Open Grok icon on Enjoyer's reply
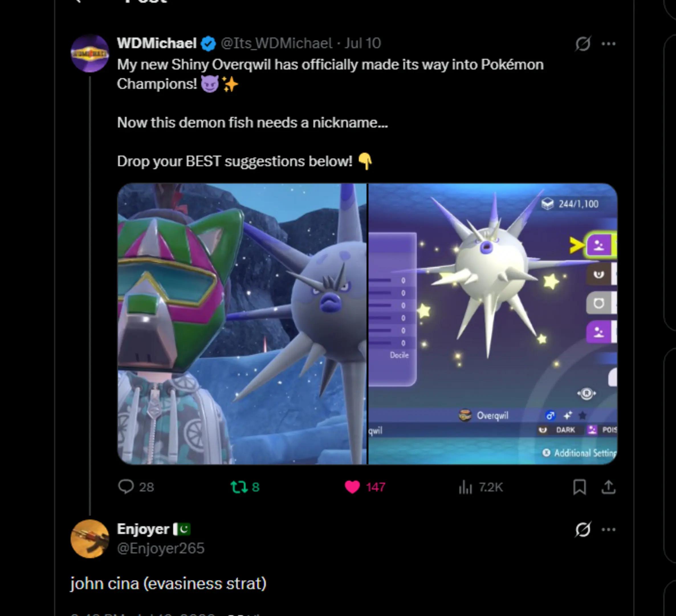 pos(583,529)
